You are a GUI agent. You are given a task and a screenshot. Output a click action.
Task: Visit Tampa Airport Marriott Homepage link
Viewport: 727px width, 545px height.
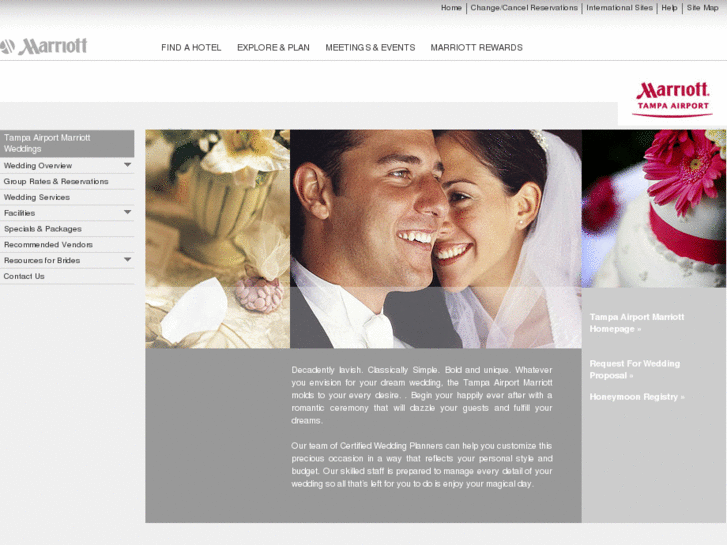click(637, 323)
